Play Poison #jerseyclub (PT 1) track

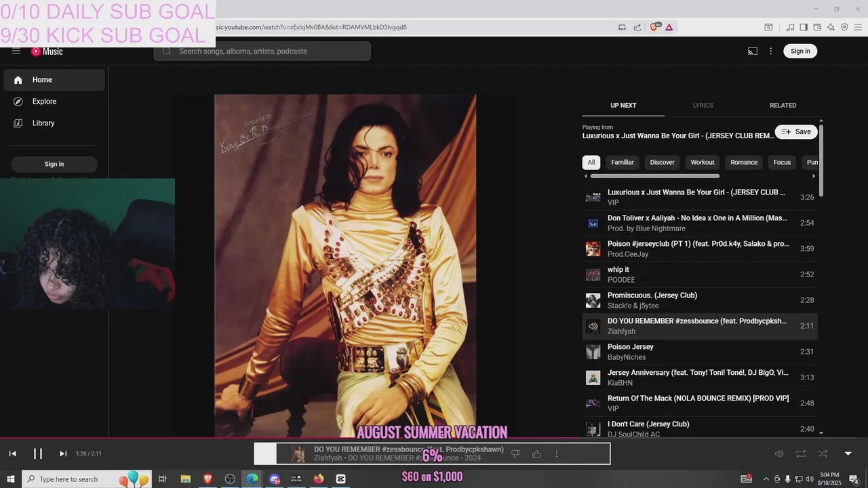pyautogui.click(x=700, y=249)
